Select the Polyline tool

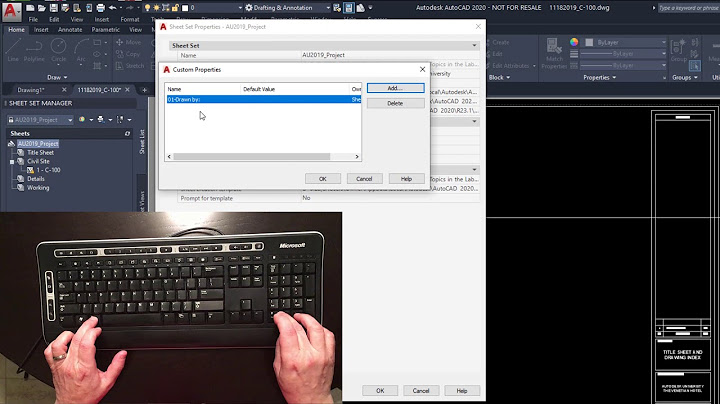point(34,50)
